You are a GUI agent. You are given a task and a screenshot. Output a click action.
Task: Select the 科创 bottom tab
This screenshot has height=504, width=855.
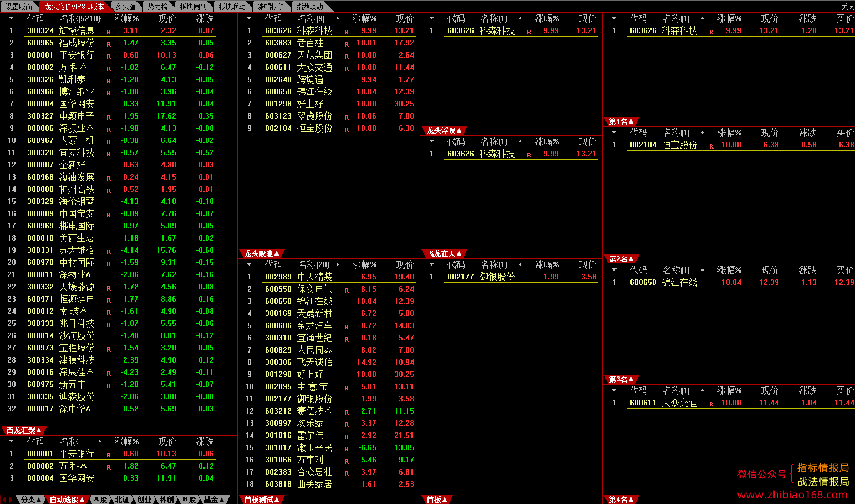click(x=167, y=500)
